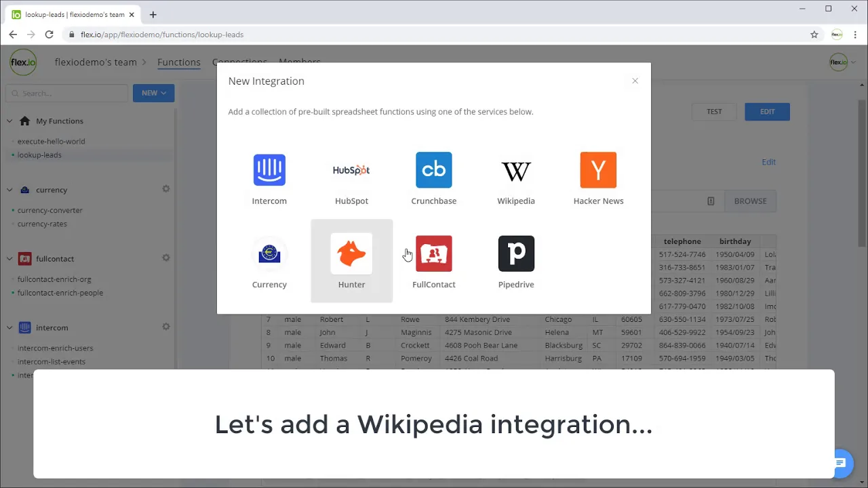
Task: Click the currency sidebar icon
Action: click(x=25, y=190)
